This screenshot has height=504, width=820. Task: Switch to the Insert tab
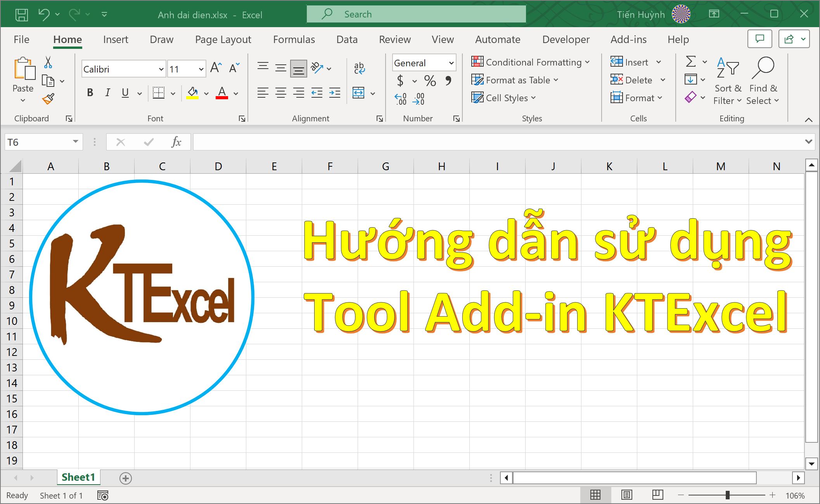[x=116, y=40]
